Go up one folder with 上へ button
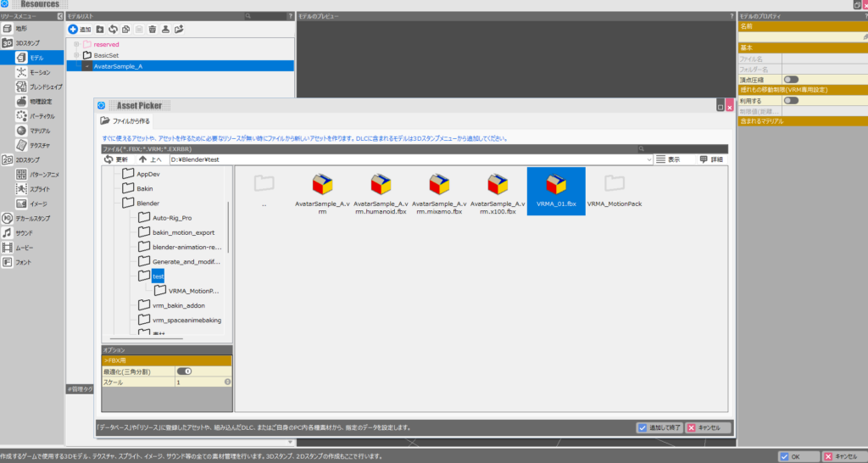Image resolution: width=868 pixels, height=463 pixels. click(x=149, y=159)
